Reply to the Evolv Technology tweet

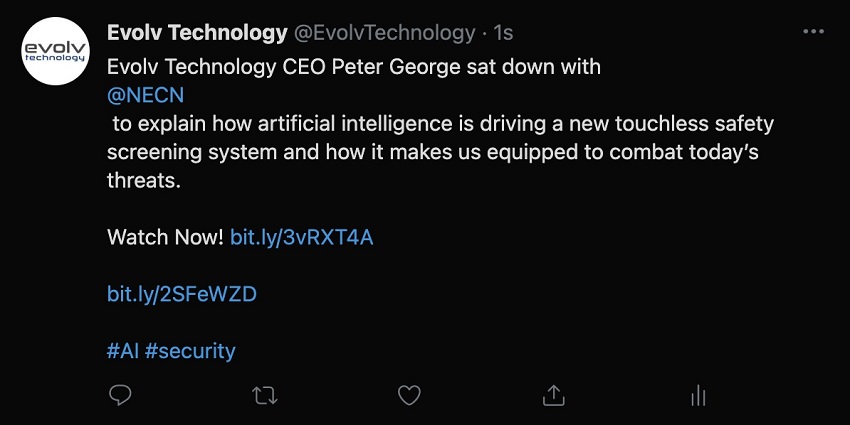click(120, 396)
